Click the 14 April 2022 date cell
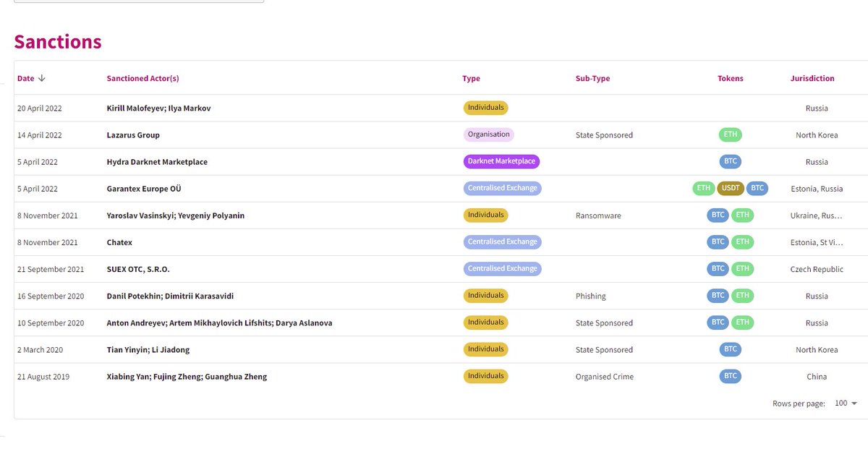 (x=40, y=135)
